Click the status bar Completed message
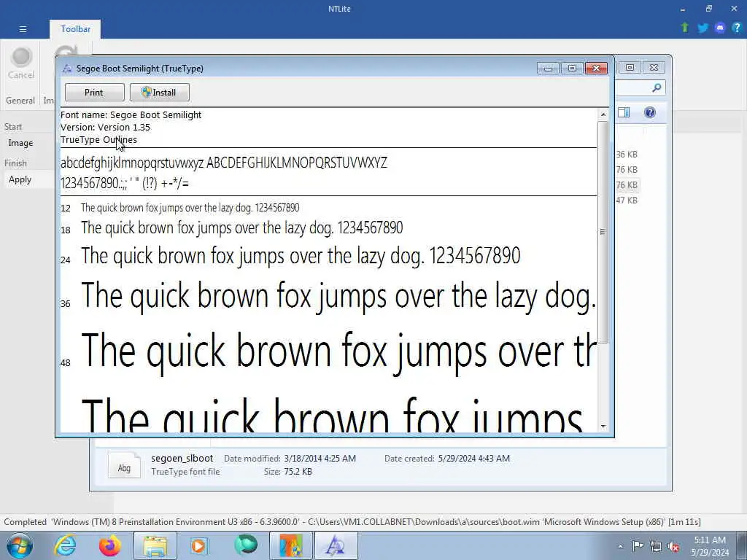This screenshot has height=560, width=747. (352, 522)
